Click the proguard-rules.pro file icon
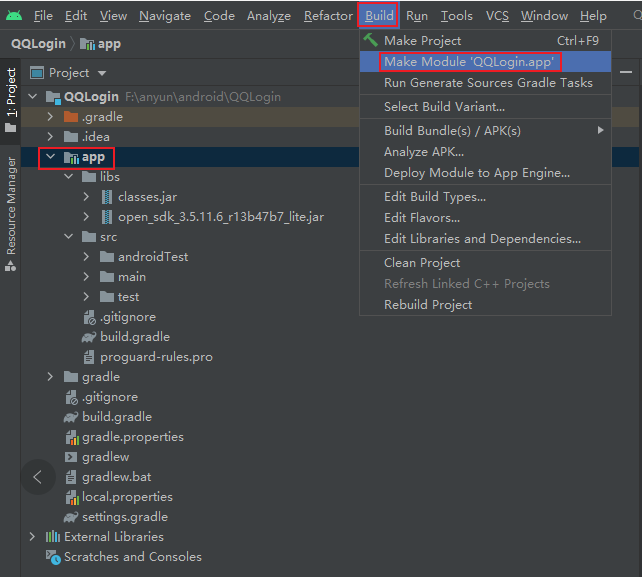Screen dimensions: 642x577 click(x=89, y=357)
